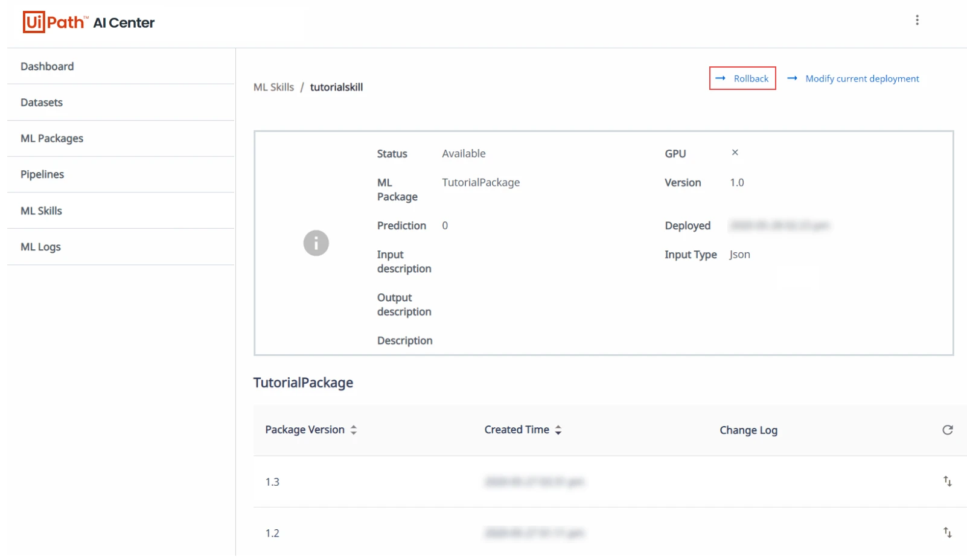Click the Deployed label
This screenshot has height=560, width=967.
click(x=688, y=226)
